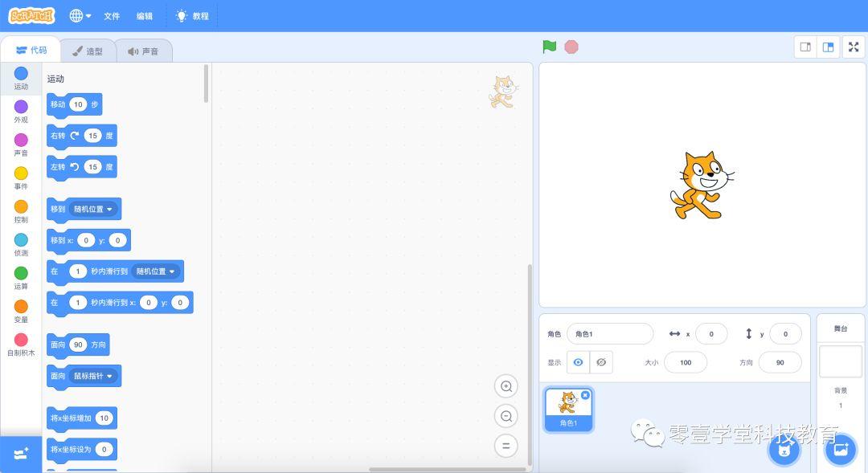The image size is (868, 473).
Task: Switch to the 代码 tab
Action: coord(31,51)
